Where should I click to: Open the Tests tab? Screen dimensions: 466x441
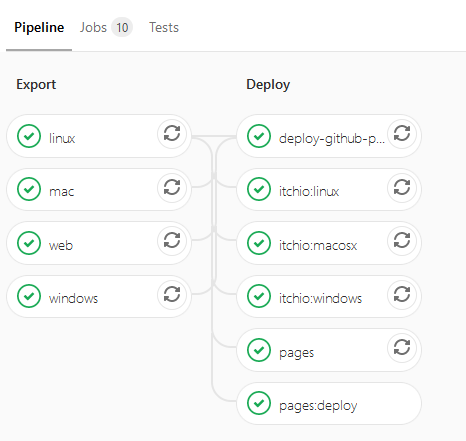click(164, 27)
